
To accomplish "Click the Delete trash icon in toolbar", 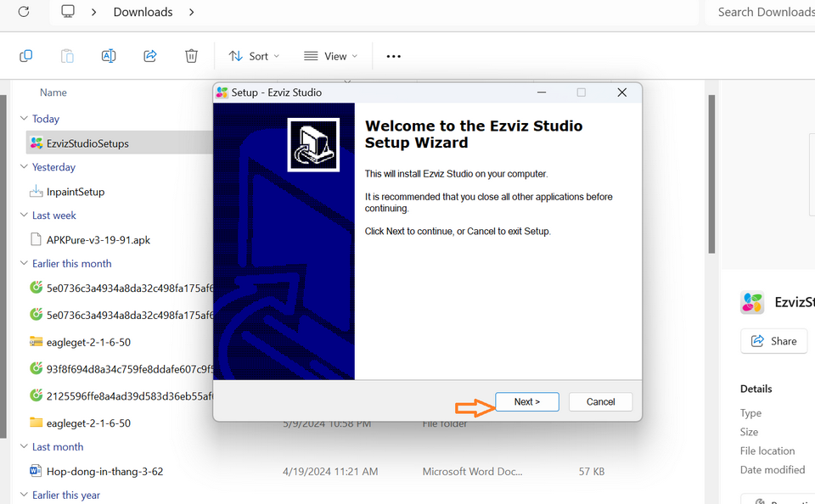I will 191,56.
